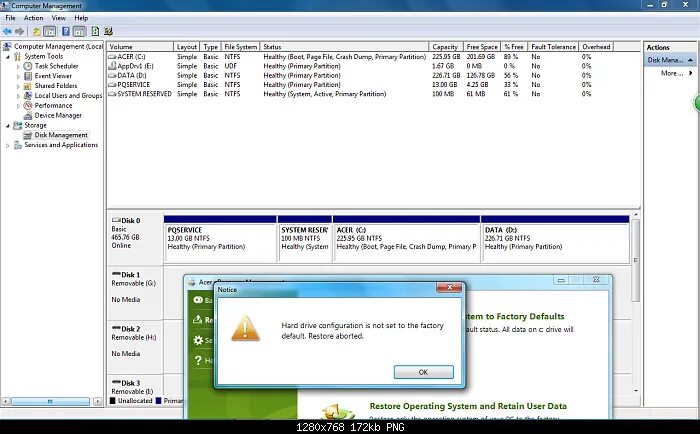Select the Device Manager tree item

[x=58, y=115]
